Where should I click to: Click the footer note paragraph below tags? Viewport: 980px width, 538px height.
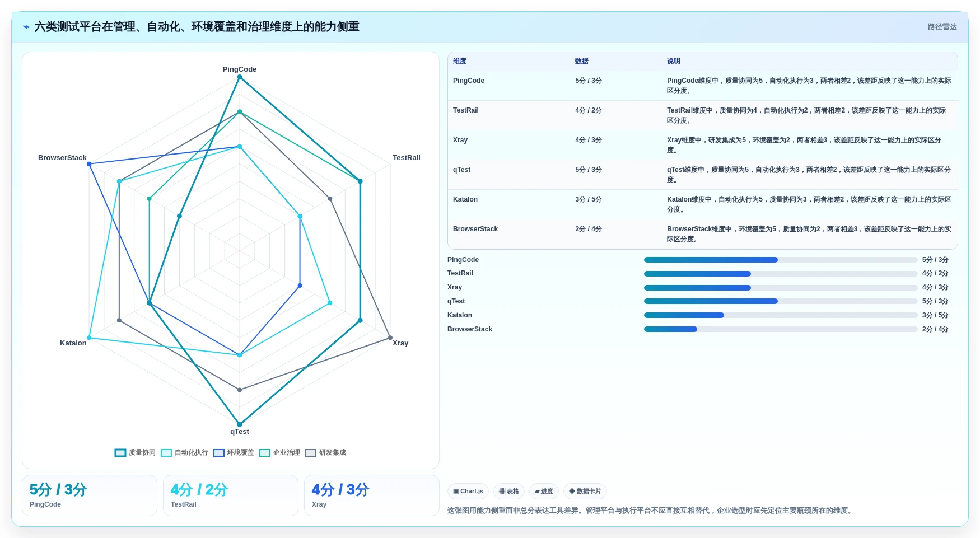(x=651, y=511)
